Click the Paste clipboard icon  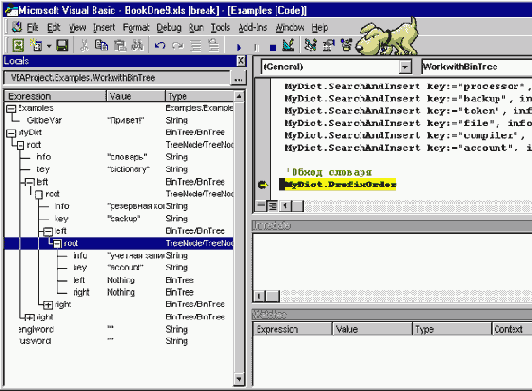pyautogui.click(x=120, y=45)
